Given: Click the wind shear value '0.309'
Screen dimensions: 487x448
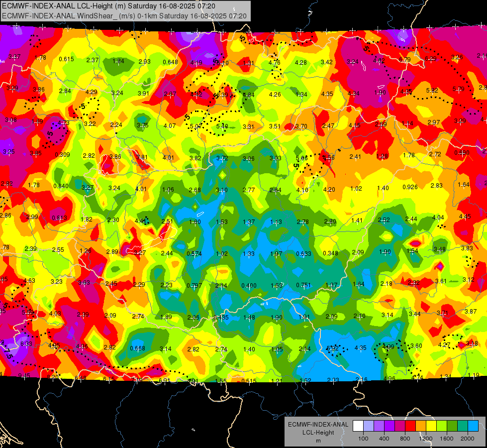Looking at the screenshot, I should coord(62,154).
